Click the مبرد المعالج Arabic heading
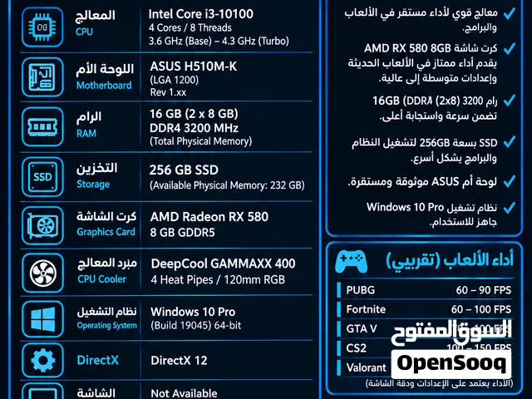Image resolution: width=532 pixels, height=399 pixels. tap(107, 264)
